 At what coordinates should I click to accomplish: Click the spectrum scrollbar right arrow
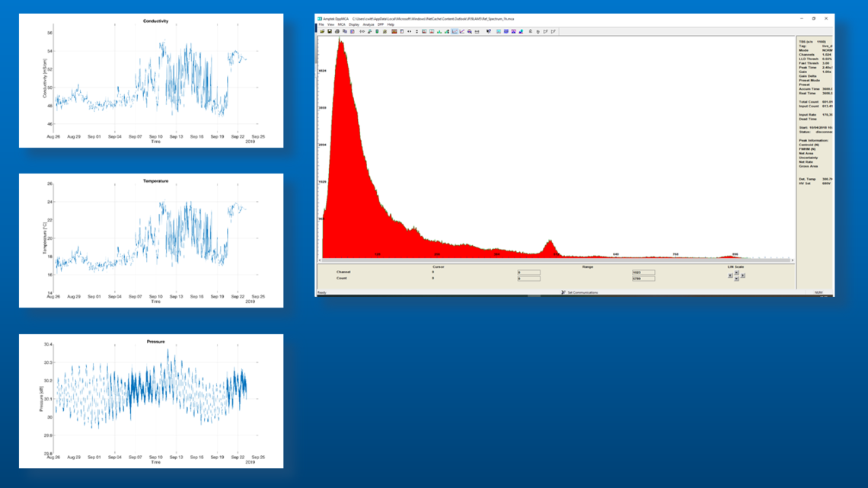coord(793,260)
